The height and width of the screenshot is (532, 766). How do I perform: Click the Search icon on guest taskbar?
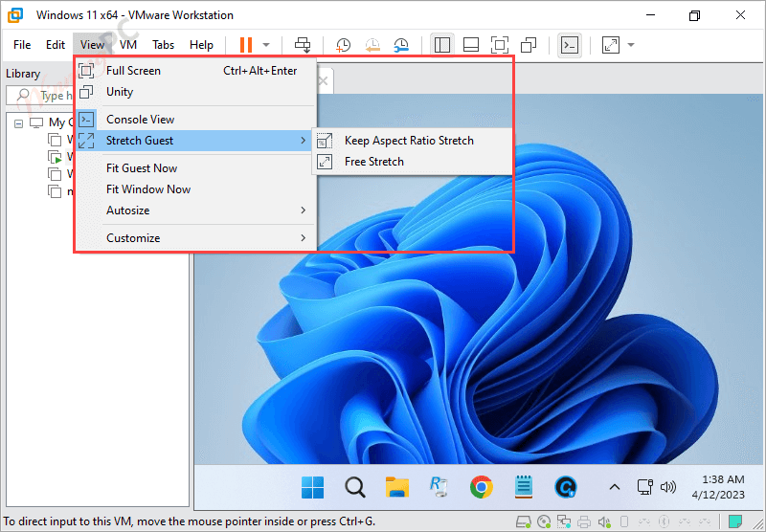(x=354, y=487)
